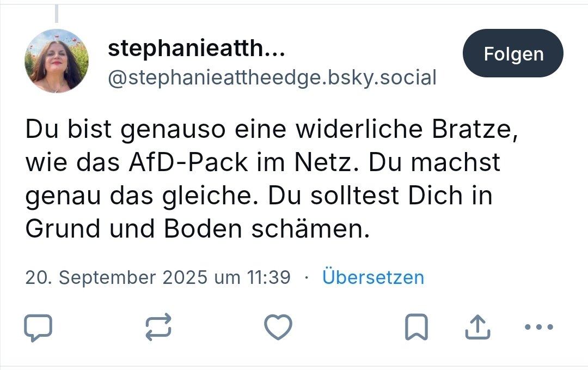Open the repost arrows menu

(x=158, y=327)
